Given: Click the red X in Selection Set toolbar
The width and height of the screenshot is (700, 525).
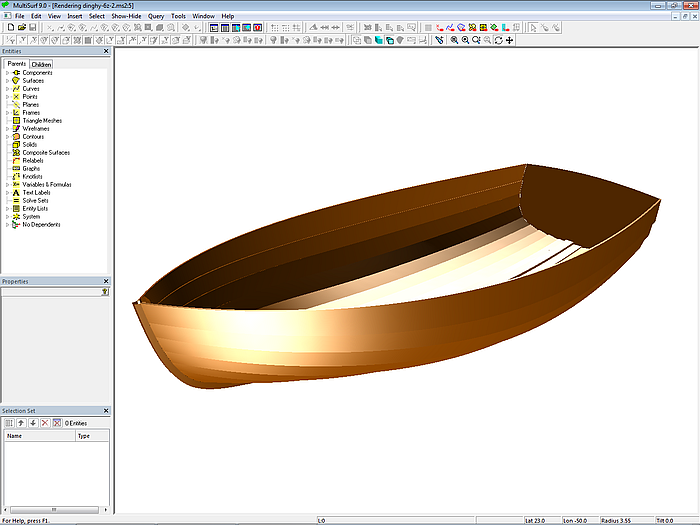Looking at the screenshot, I should pyautogui.click(x=45, y=423).
